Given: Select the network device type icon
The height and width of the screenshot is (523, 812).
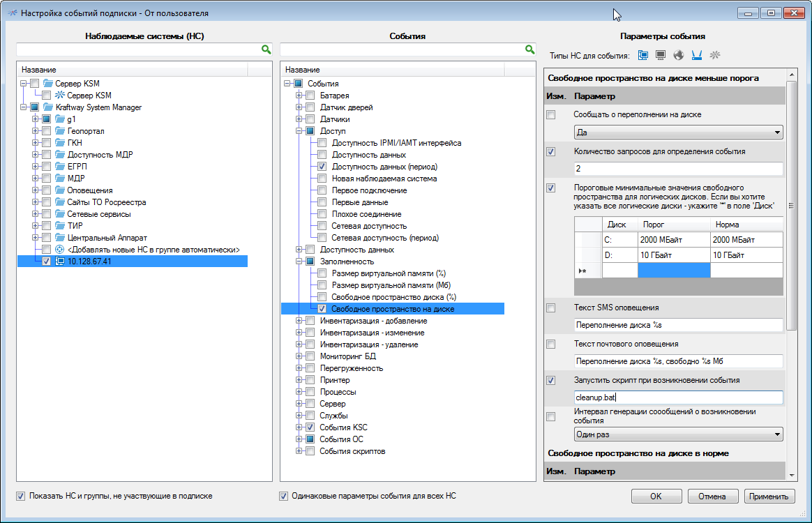Looking at the screenshot, I should pyautogui.click(x=696, y=54).
